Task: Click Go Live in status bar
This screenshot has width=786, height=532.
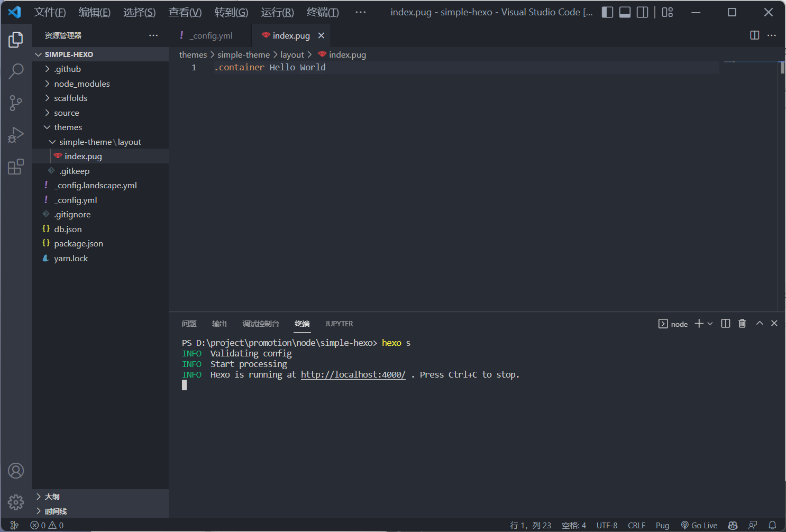Action: 699,525
